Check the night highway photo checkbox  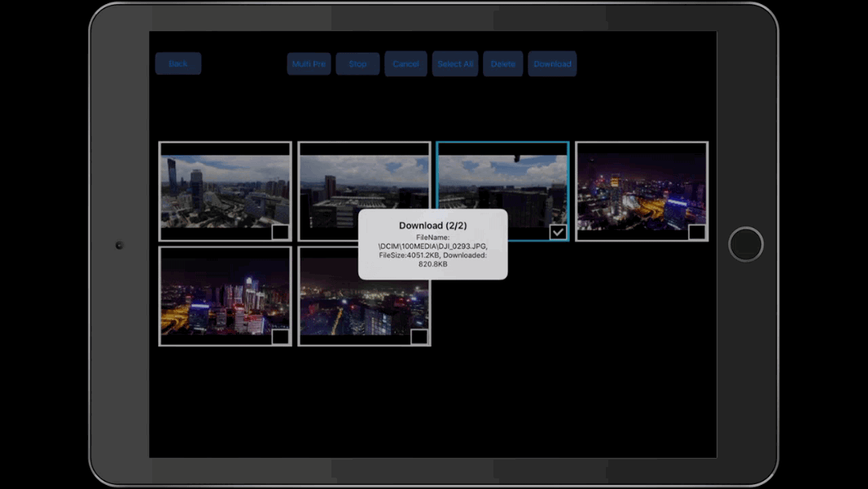pos(695,234)
